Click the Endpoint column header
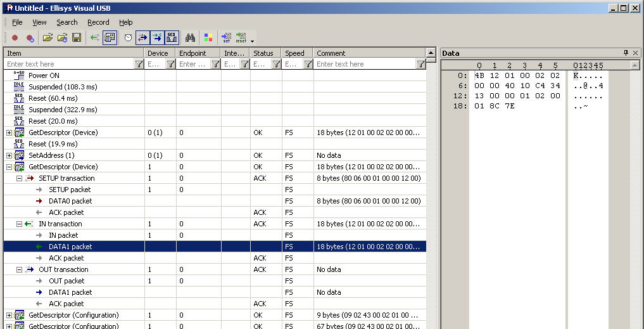 coord(198,53)
